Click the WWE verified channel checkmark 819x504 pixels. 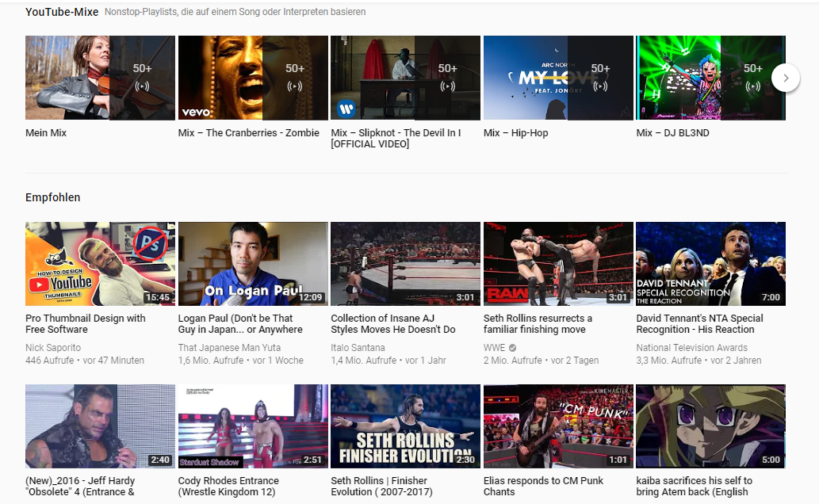(x=512, y=348)
